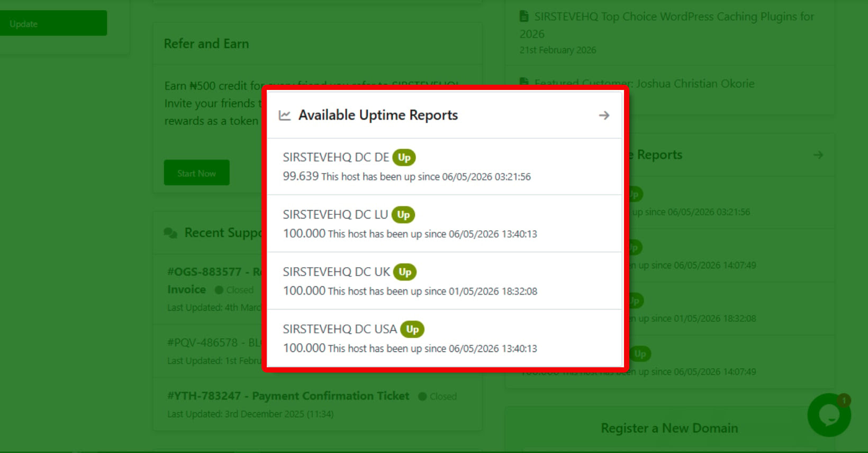Click the chat notification badge showing 1
The image size is (868, 453).
tap(844, 401)
